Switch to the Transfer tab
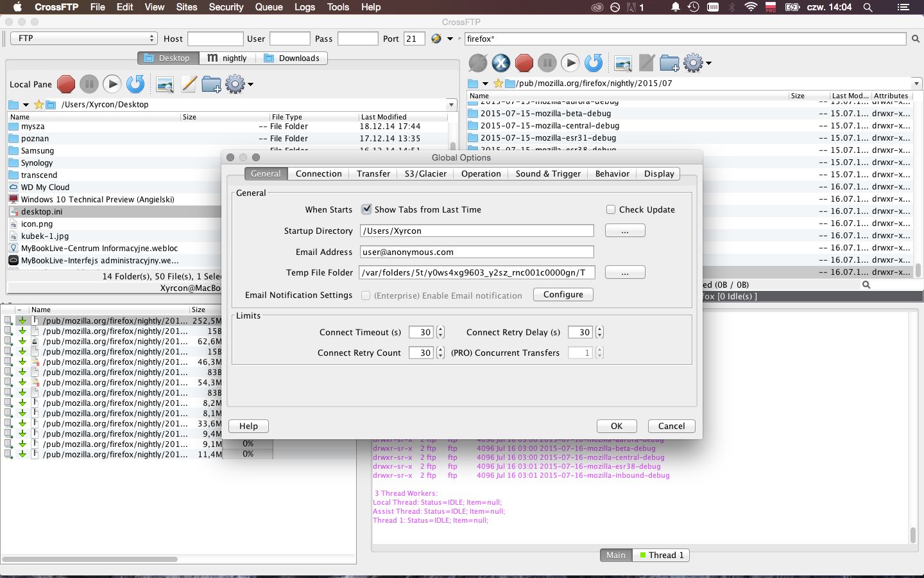The width and height of the screenshot is (924, 578). tap(373, 173)
